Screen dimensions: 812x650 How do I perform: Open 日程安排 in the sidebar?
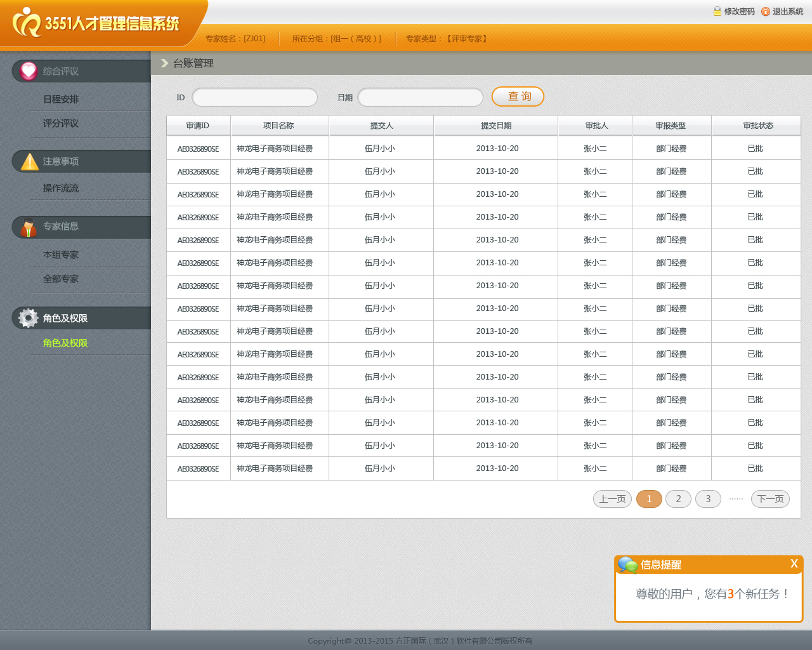coord(61,99)
